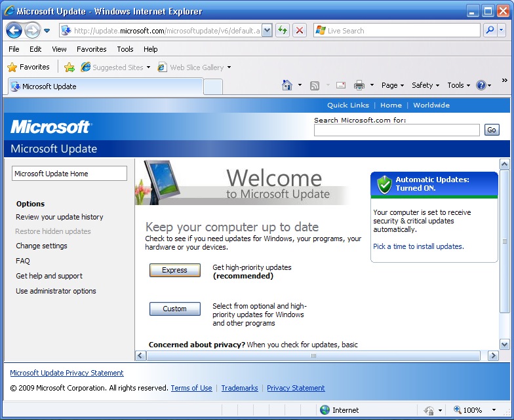The height and width of the screenshot is (420, 514).
Task: Open the Trademarks link
Action: pos(240,388)
